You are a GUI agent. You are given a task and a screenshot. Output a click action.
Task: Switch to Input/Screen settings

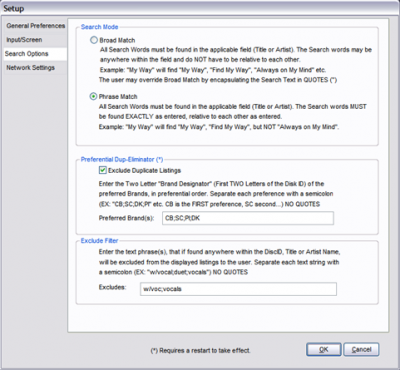point(35,40)
